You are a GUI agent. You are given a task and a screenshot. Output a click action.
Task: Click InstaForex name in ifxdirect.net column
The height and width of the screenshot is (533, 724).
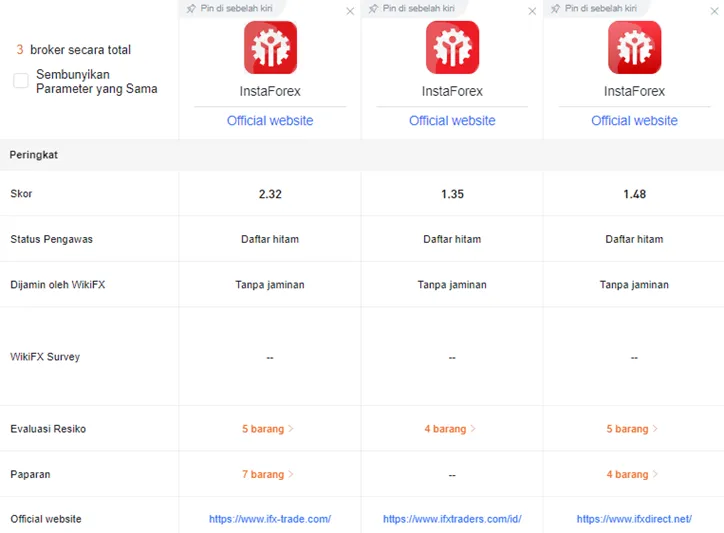[634, 91]
